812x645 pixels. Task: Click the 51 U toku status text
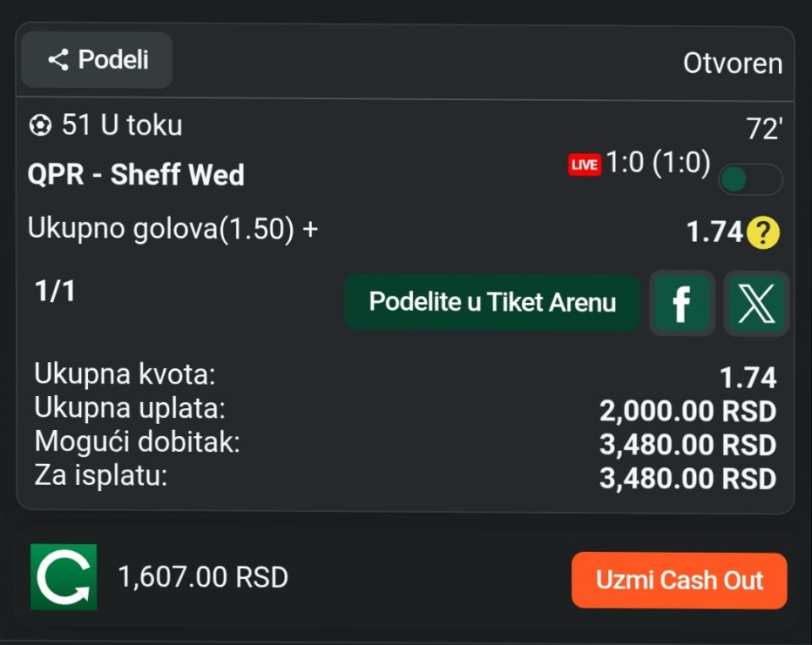click(122, 126)
